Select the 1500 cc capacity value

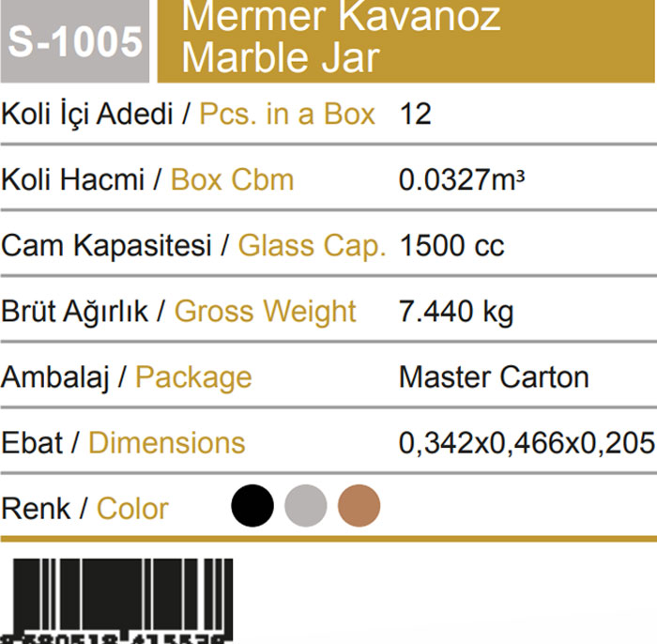(451, 246)
